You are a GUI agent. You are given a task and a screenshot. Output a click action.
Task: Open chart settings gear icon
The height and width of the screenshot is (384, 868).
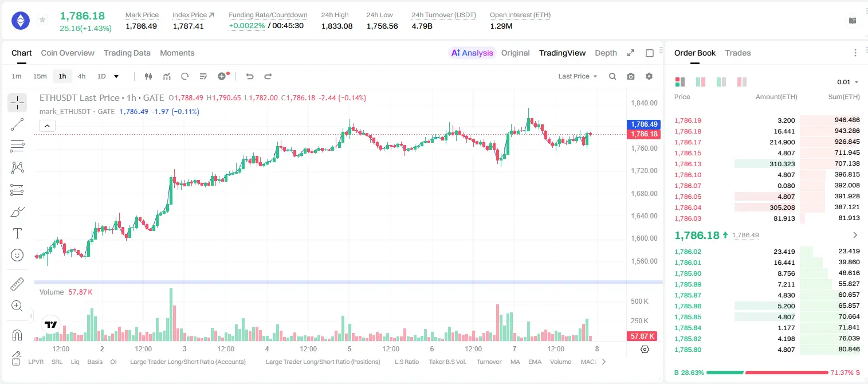point(649,76)
